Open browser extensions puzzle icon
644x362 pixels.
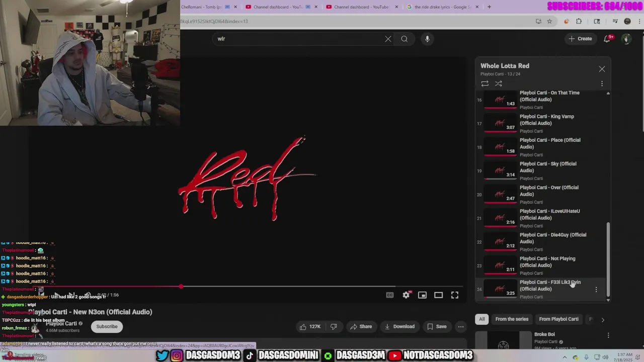(x=579, y=21)
